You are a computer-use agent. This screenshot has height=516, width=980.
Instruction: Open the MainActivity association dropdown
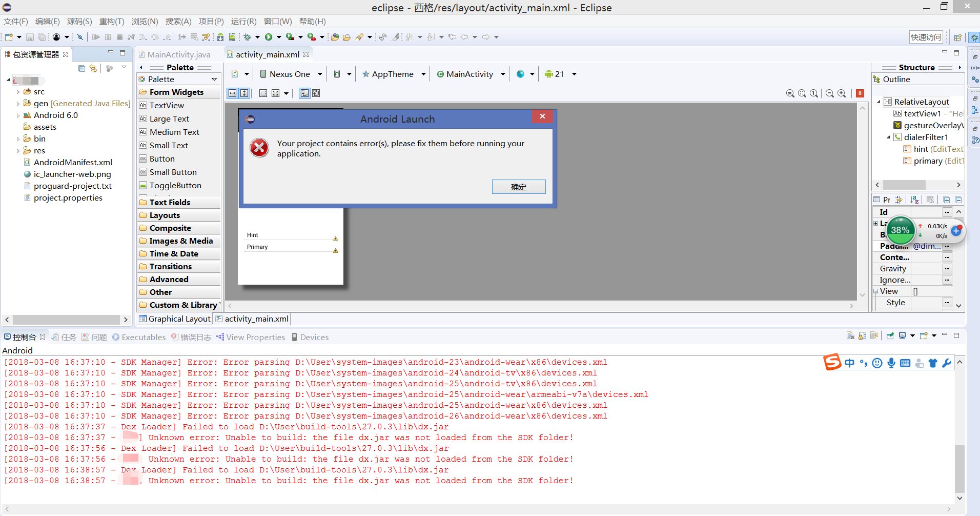471,74
